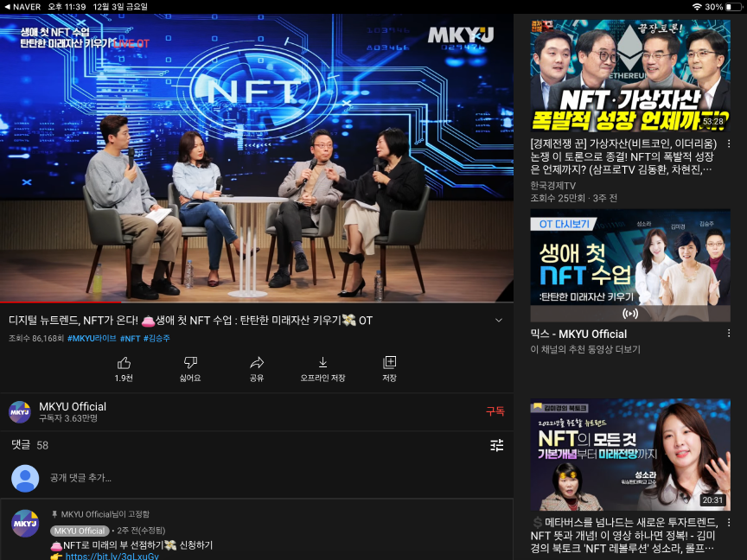
Task: Tap the save to playlist icon
Action: coord(389,363)
